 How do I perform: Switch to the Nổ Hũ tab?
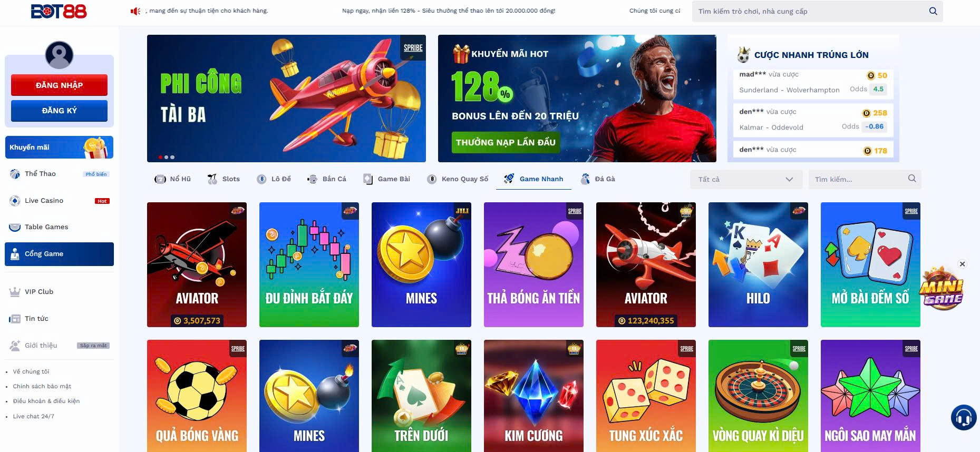coord(172,179)
